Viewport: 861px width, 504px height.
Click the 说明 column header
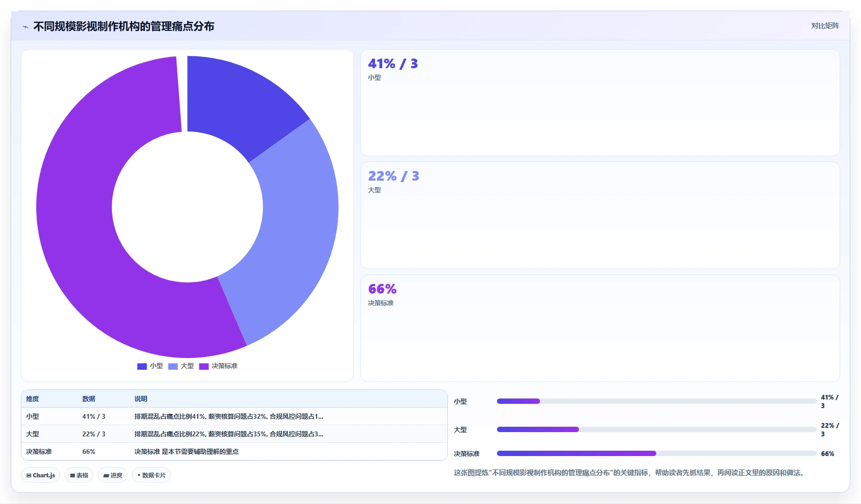tap(141, 399)
